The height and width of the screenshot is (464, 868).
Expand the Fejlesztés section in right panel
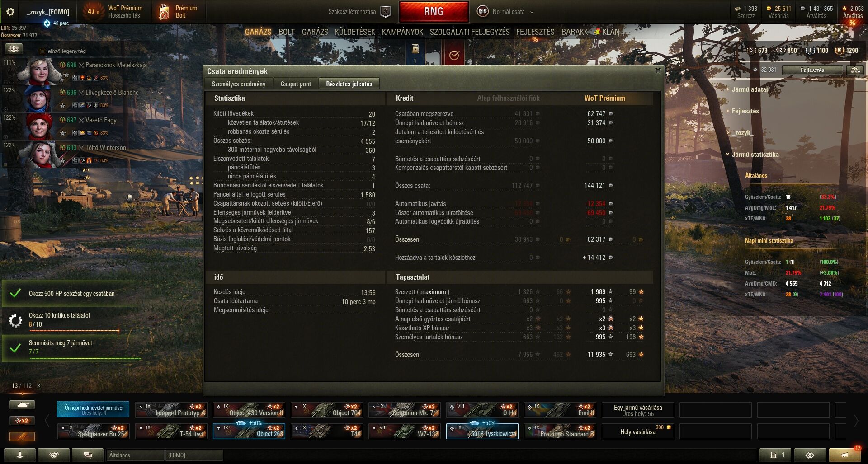(x=745, y=111)
